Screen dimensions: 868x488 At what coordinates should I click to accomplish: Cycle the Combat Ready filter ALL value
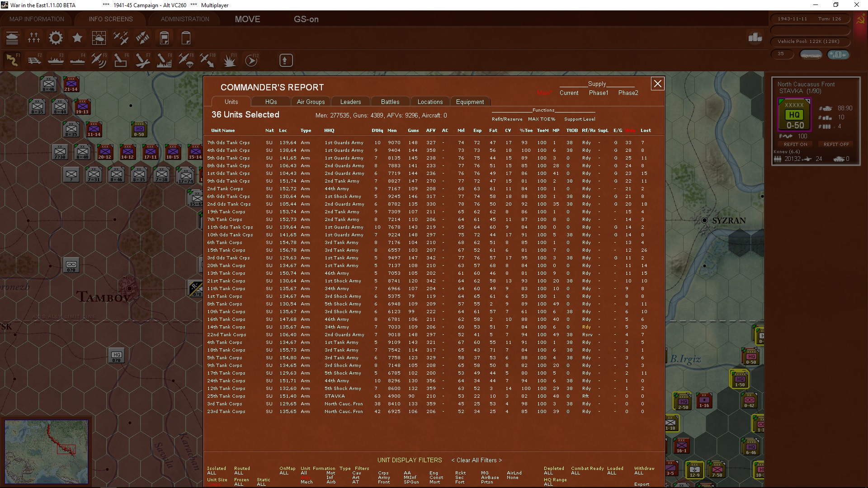pyautogui.click(x=576, y=473)
